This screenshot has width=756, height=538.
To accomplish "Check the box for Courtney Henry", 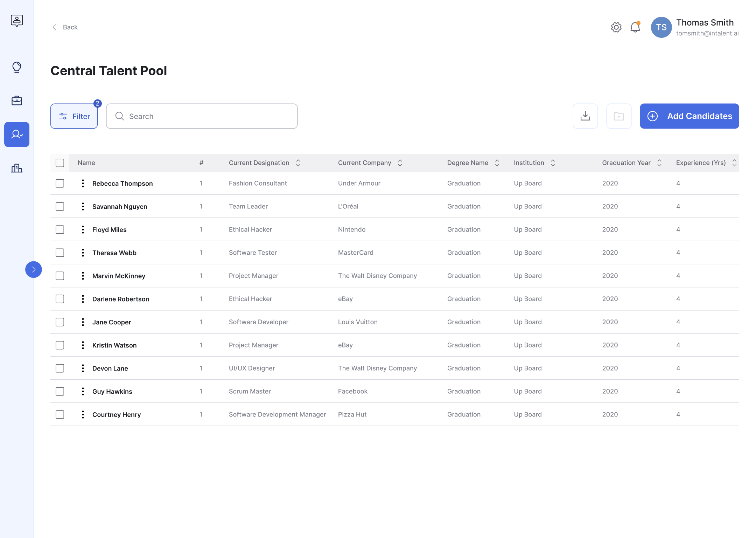I will (60, 414).
